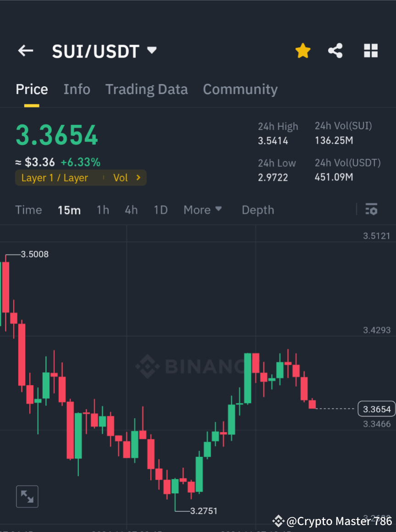Open the chart settings icon
396x532 pixels.
[x=372, y=209]
